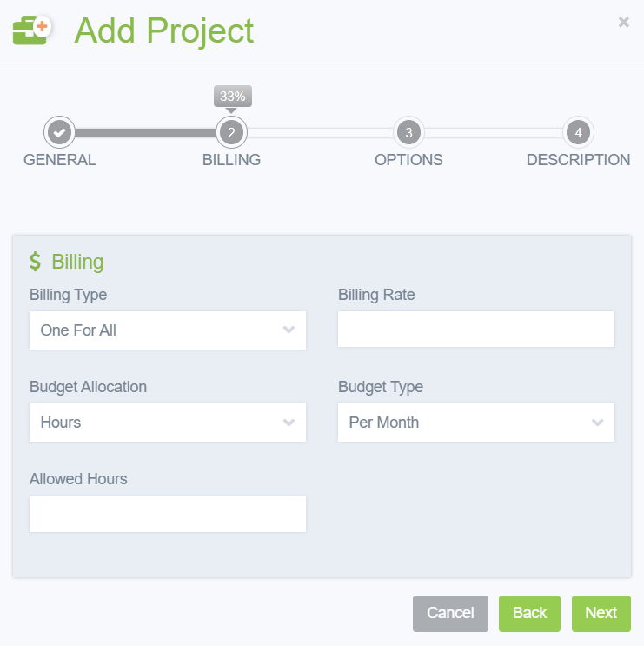
Task: Select the Billing step 2 circle
Action: 231,133
